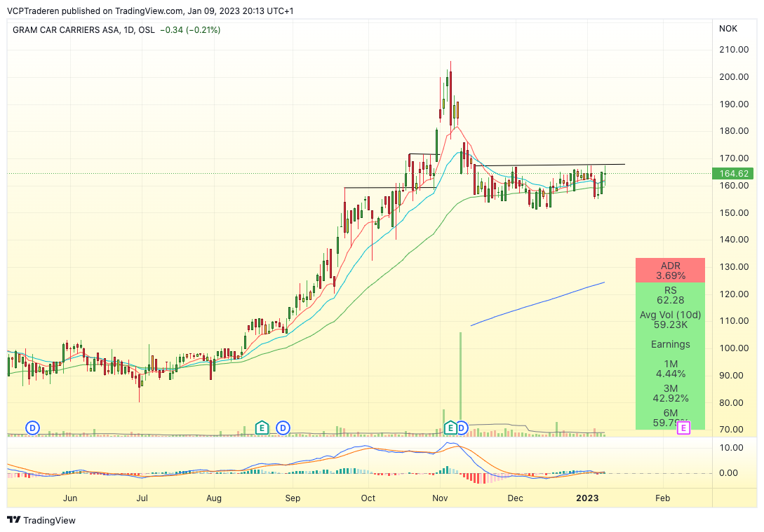The width and height of the screenshot is (764, 532).
Task: Click the 150.00 price axis label
Action: click(734, 212)
